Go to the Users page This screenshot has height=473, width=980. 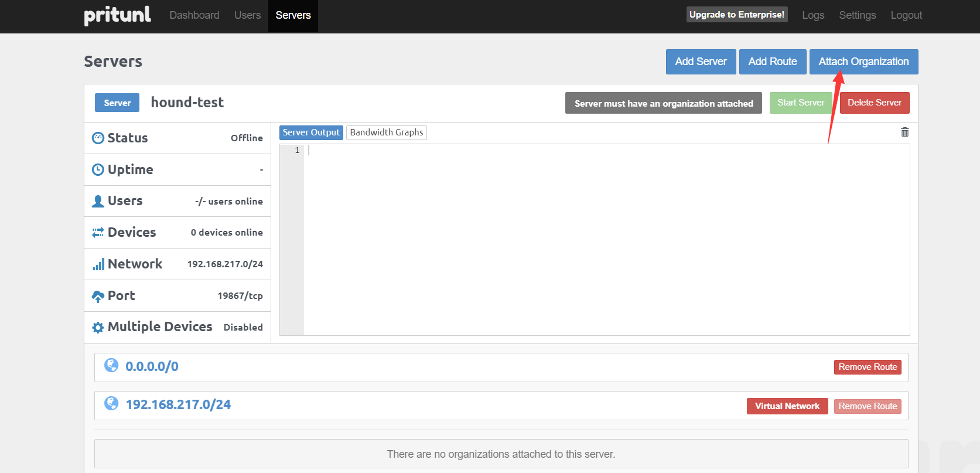247,15
